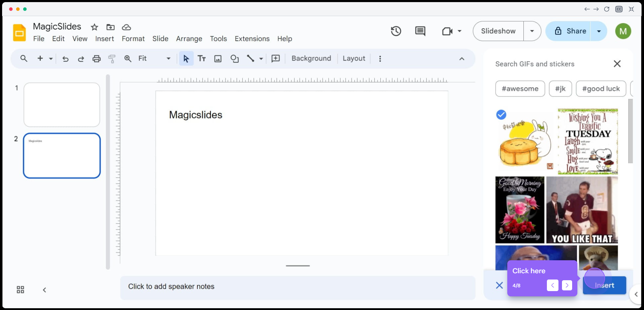The height and width of the screenshot is (310, 644).
Task: Choose the Select cursor tool
Action: [x=186, y=59]
